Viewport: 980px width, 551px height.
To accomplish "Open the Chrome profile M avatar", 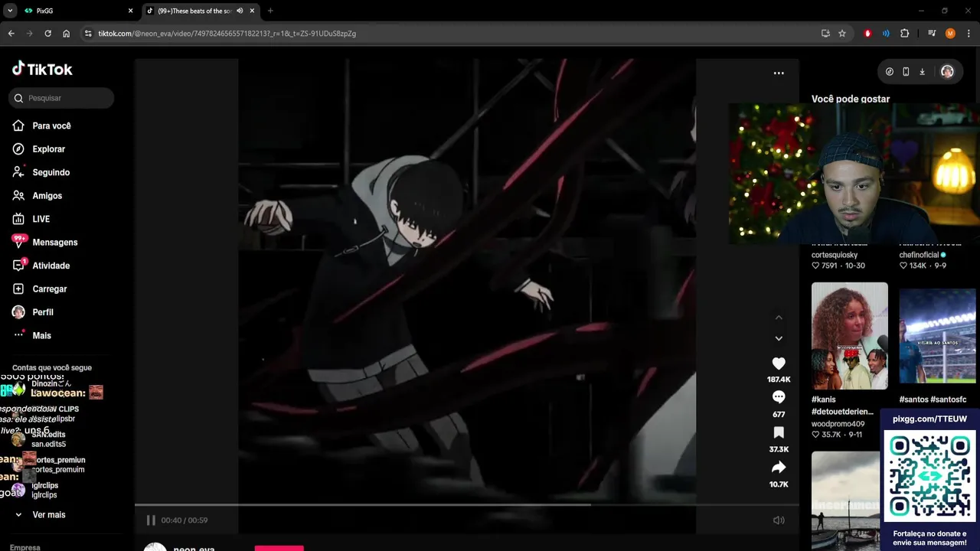I will click(950, 34).
